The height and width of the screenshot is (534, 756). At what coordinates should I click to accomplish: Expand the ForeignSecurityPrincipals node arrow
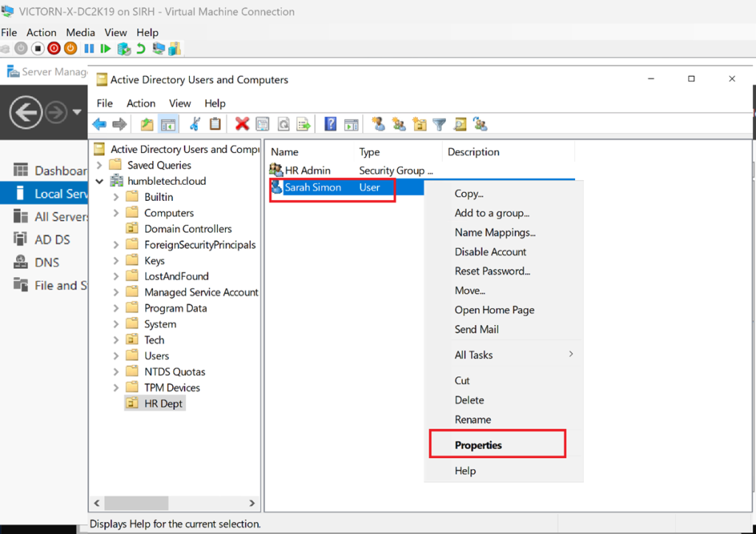pyautogui.click(x=116, y=245)
